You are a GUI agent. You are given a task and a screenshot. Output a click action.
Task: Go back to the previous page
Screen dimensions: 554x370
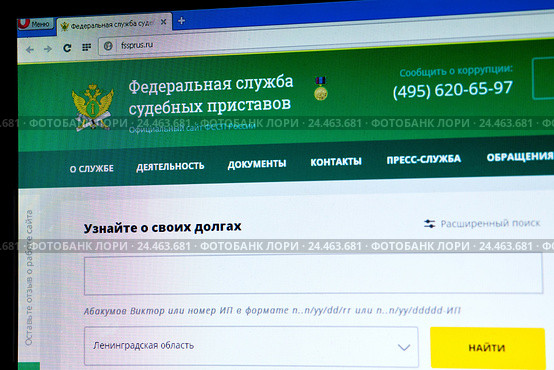pyautogui.click(x=30, y=49)
